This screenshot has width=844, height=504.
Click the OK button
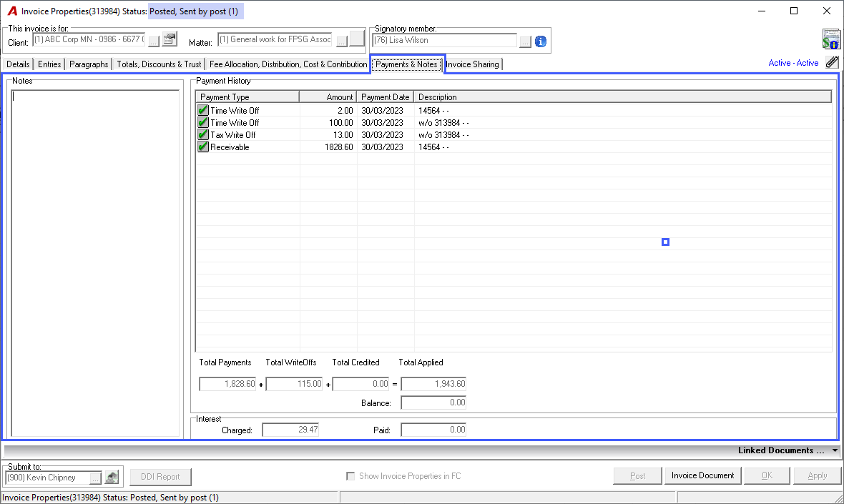point(767,475)
